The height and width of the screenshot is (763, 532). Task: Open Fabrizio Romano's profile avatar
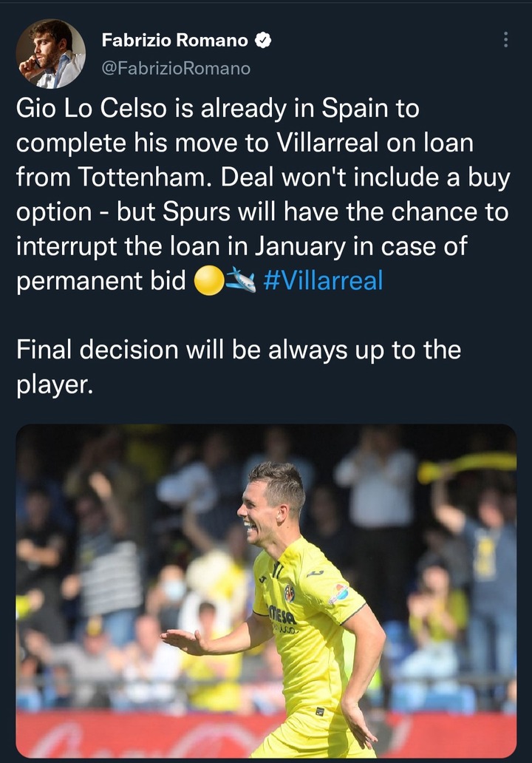[50, 53]
